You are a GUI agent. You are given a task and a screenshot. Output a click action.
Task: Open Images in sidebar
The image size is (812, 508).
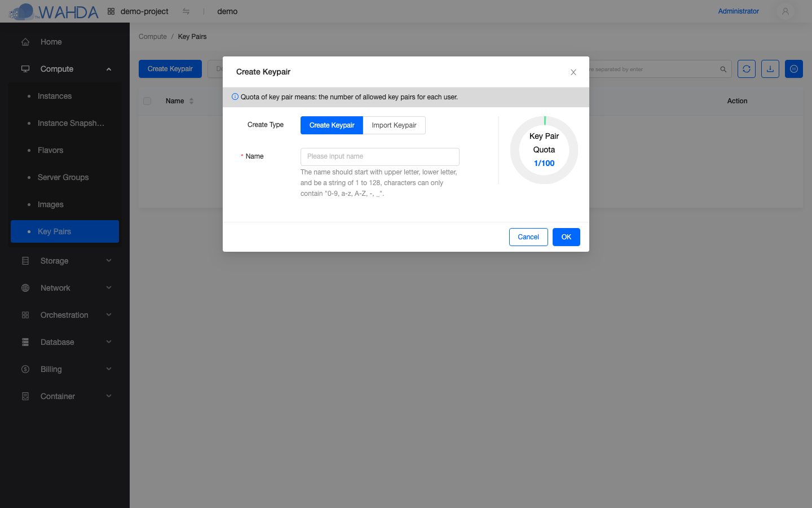pyautogui.click(x=65, y=204)
